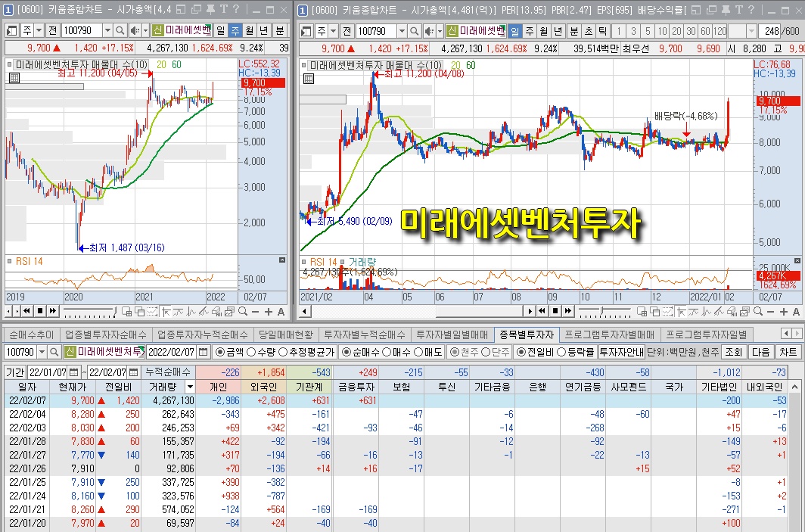Click the speaker sound icon in right chart window
Screen dimensions: 805x532
(x=429, y=31)
